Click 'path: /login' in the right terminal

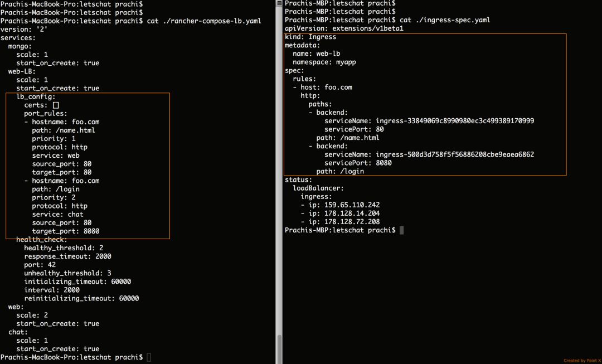click(340, 172)
